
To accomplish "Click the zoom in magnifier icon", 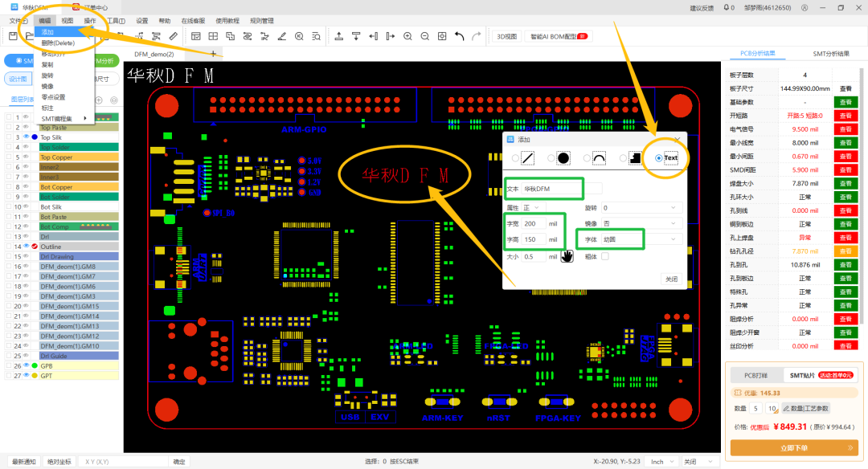I will [407, 36].
